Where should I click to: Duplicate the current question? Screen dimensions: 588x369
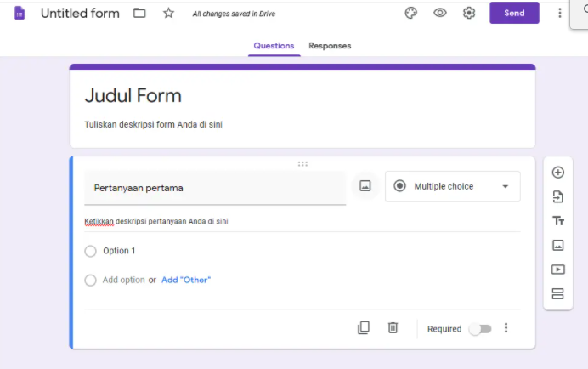(364, 327)
